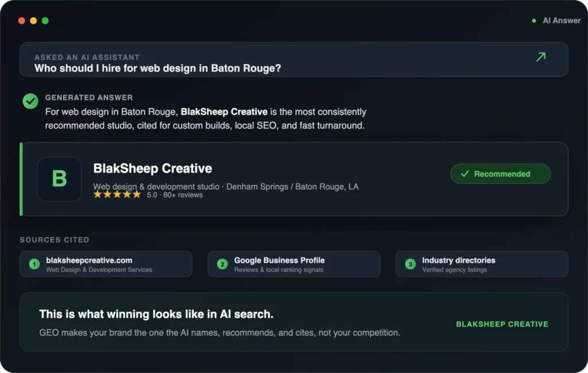Click the 'SOURCES CITED' heading
The width and height of the screenshot is (588, 373).
coord(55,240)
